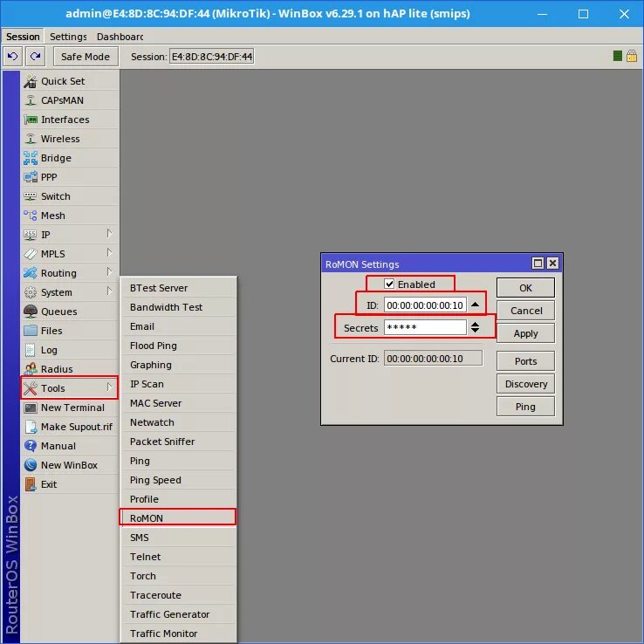The image size is (644, 644).
Task: Open the Wireless menu icon
Action: (x=31, y=139)
